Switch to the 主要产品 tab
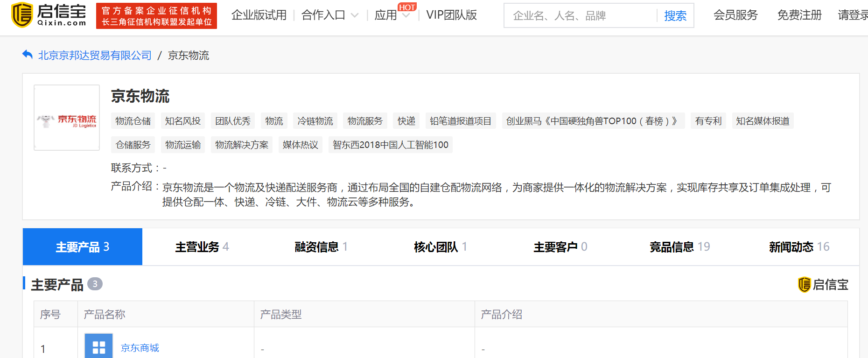868x358 pixels. (x=83, y=246)
